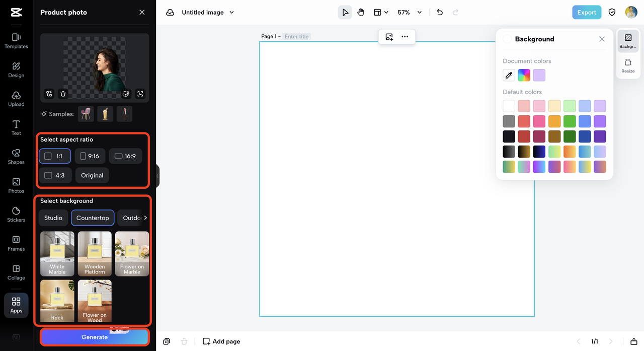The width and height of the screenshot is (644, 351).
Task: Click the keyboard icon below Apps
Action: (x=16, y=337)
